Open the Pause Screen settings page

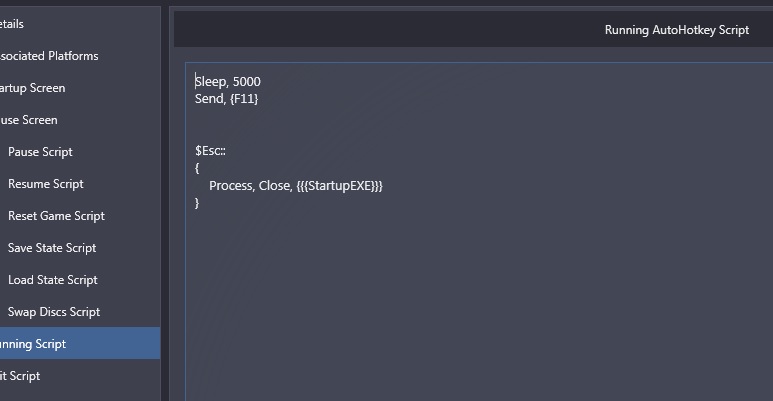80,120
